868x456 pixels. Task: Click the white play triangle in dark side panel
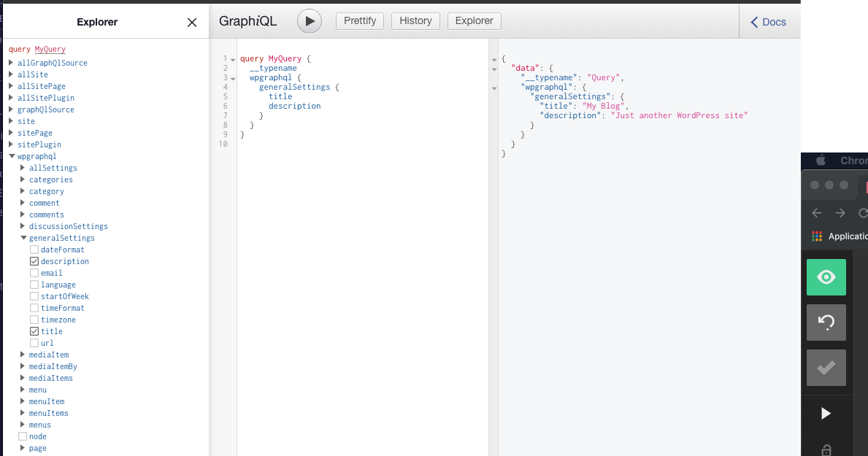826,414
